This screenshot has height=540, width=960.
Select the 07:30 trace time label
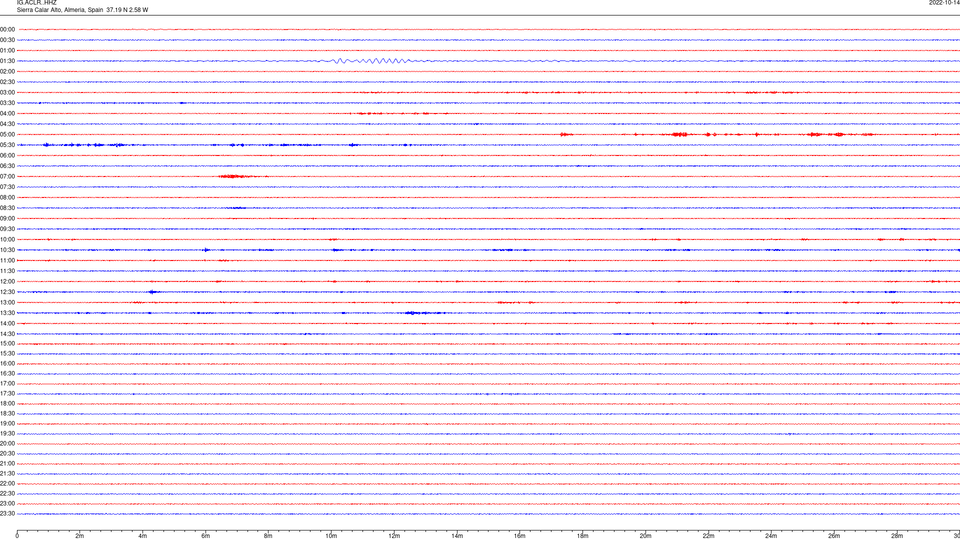click(x=7, y=187)
